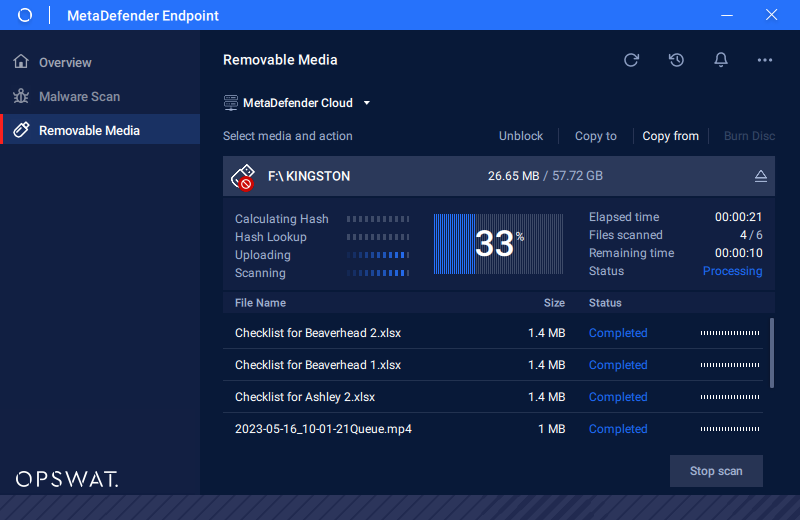Select the Malware Scan bug icon

tap(21, 96)
